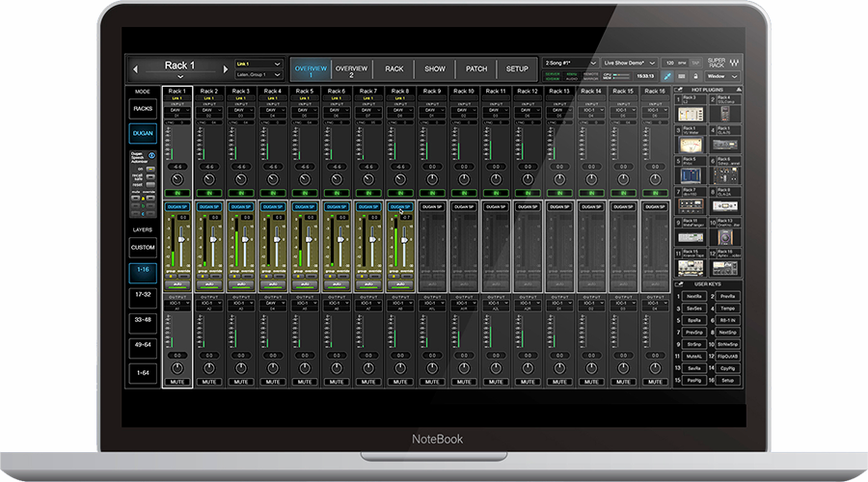Open hot plugin 1 thumbnail from Rack 3
The width and height of the screenshot is (868, 482).
[688, 115]
